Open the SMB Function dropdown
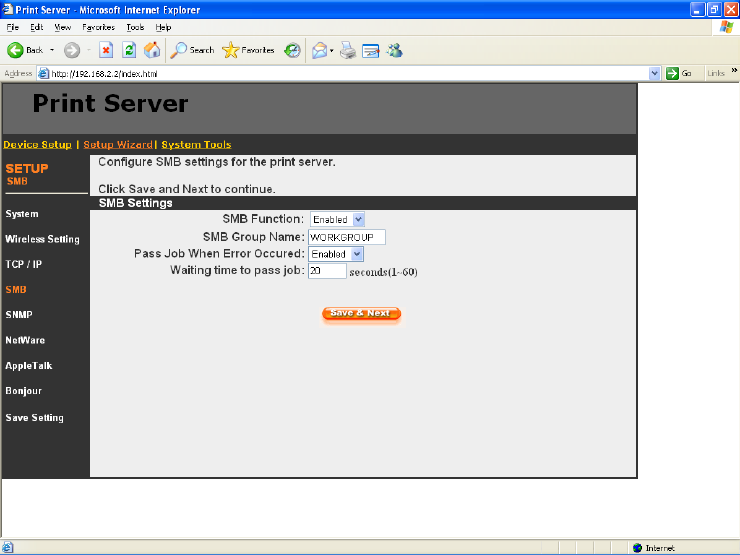The image size is (740, 555). 337,219
